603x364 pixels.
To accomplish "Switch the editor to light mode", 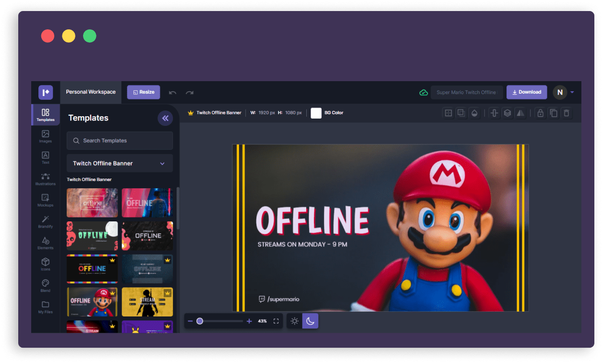I will click(294, 321).
